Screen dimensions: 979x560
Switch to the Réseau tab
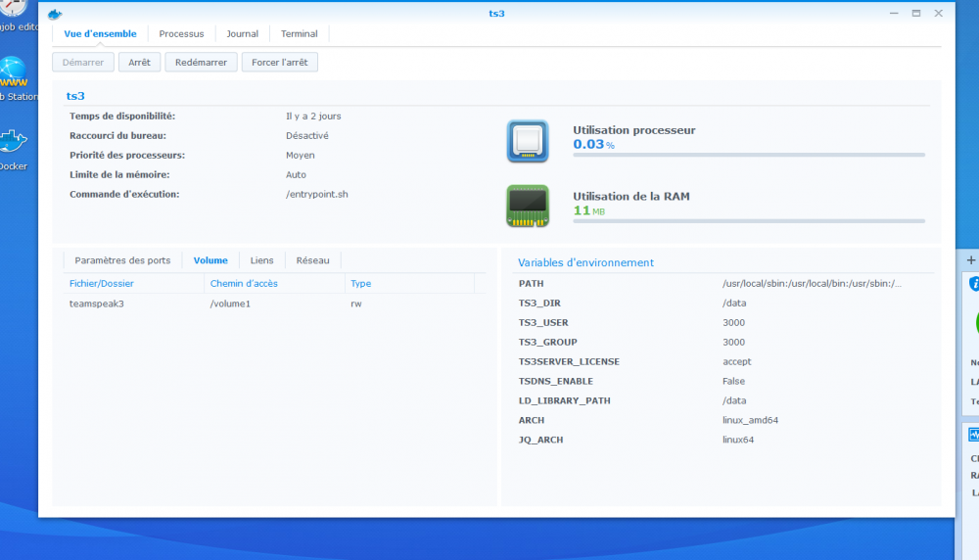(x=313, y=260)
